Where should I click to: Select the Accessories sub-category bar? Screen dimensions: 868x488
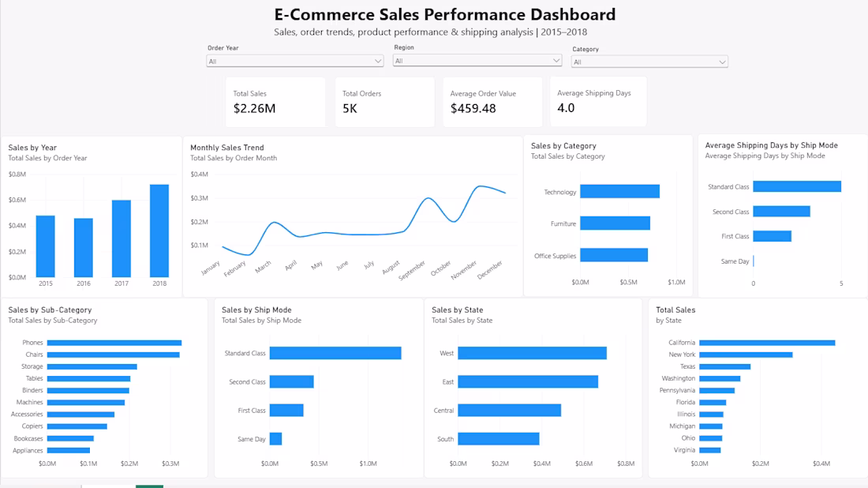80,415
